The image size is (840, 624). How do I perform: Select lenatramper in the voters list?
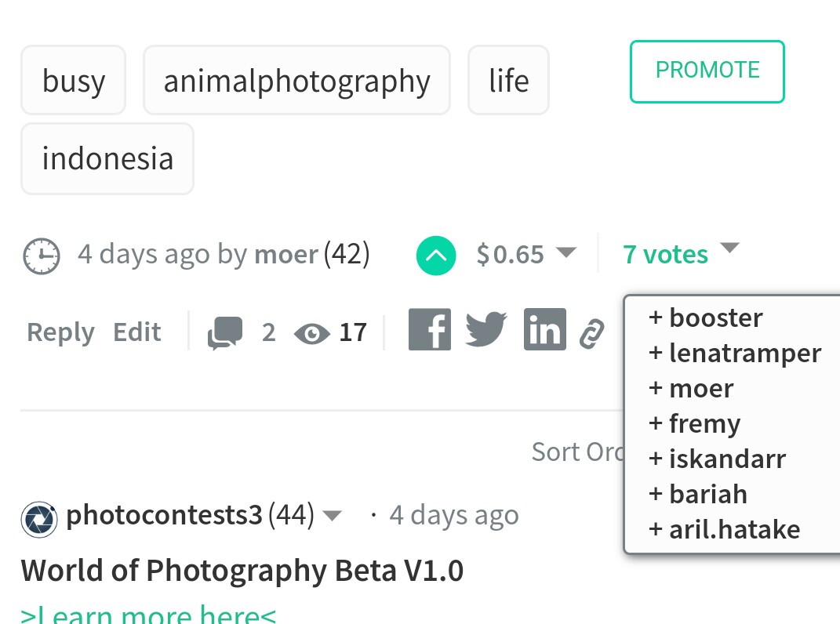[734, 353]
